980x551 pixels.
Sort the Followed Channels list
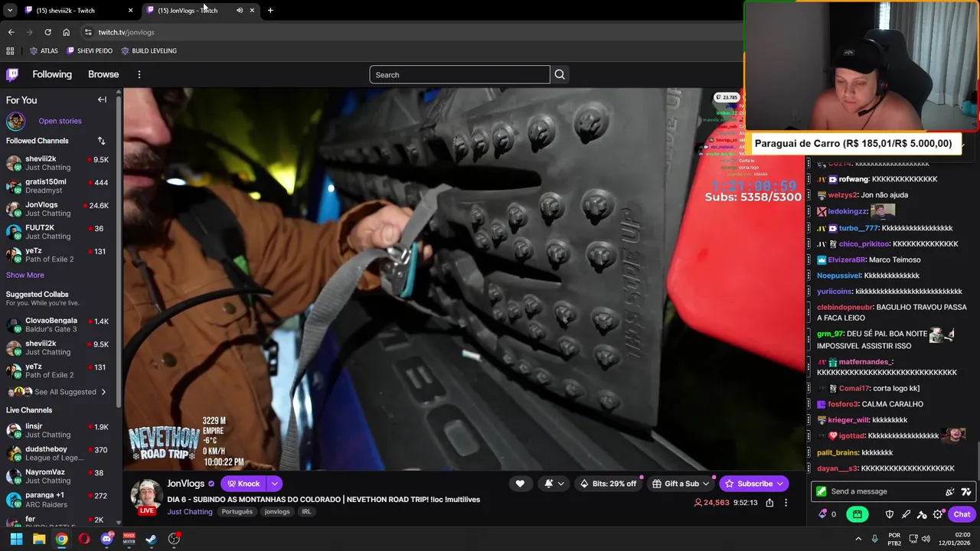(101, 141)
